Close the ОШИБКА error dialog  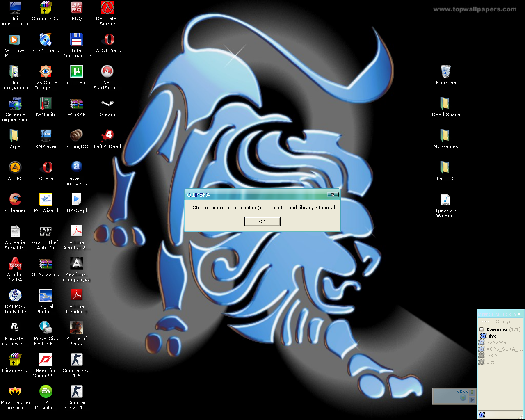(333, 194)
